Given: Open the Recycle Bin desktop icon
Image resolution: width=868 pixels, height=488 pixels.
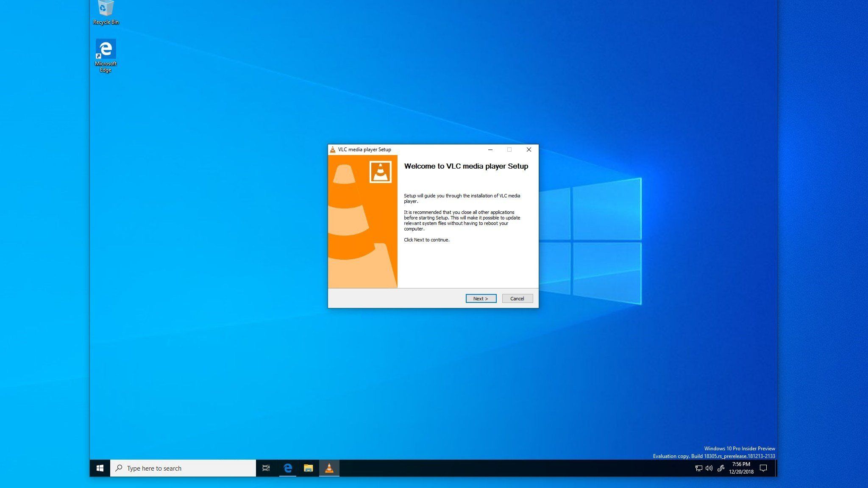Looking at the screenshot, I should point(106,13).
